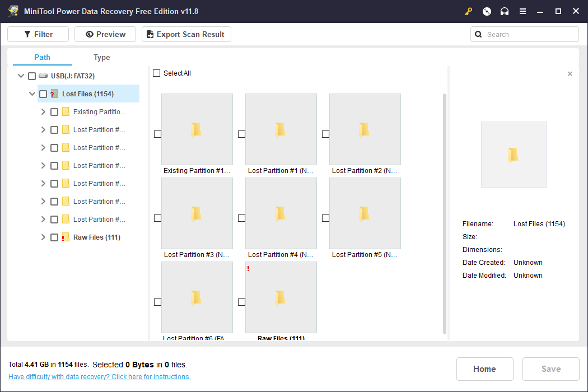588x392 pixels.
Task: Select the Lost Partition #2 folder thumbnail
Action: [x=365, y=129]
